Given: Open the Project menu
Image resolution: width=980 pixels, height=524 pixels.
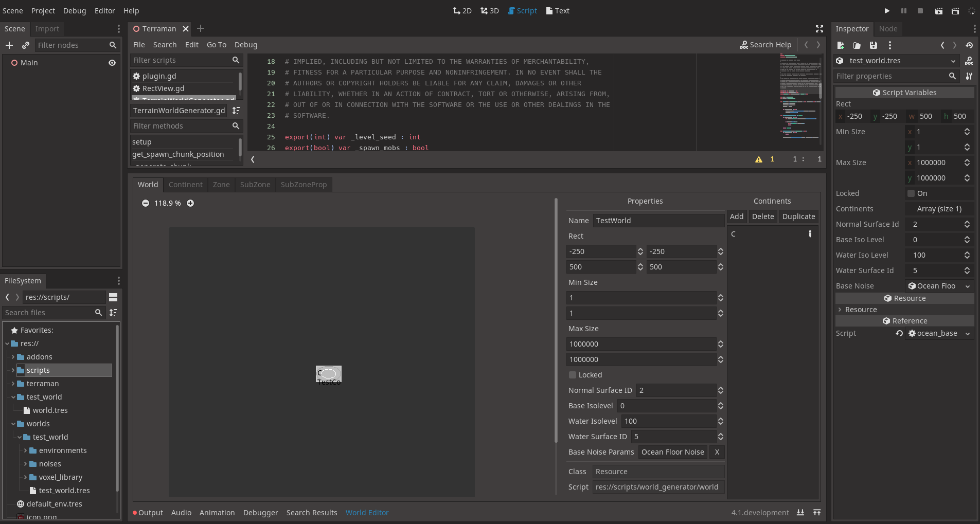Looking at the screenshot, I should coord(43,11).
